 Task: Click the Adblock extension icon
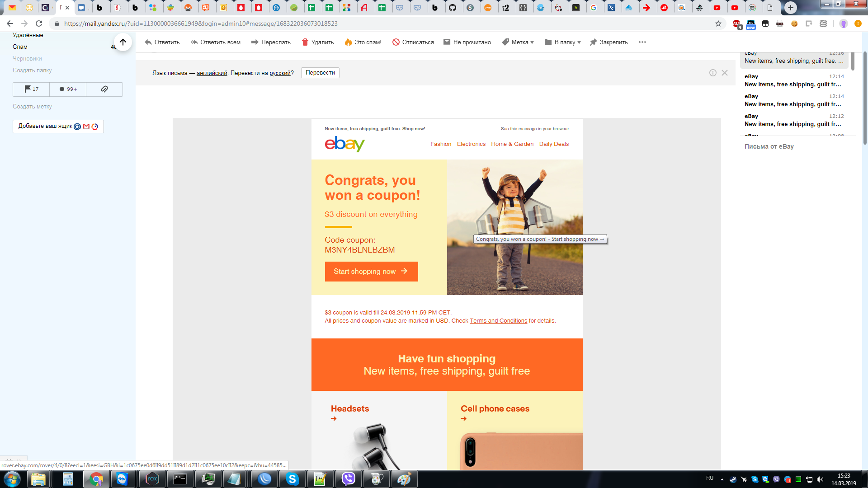coord(737,24)
